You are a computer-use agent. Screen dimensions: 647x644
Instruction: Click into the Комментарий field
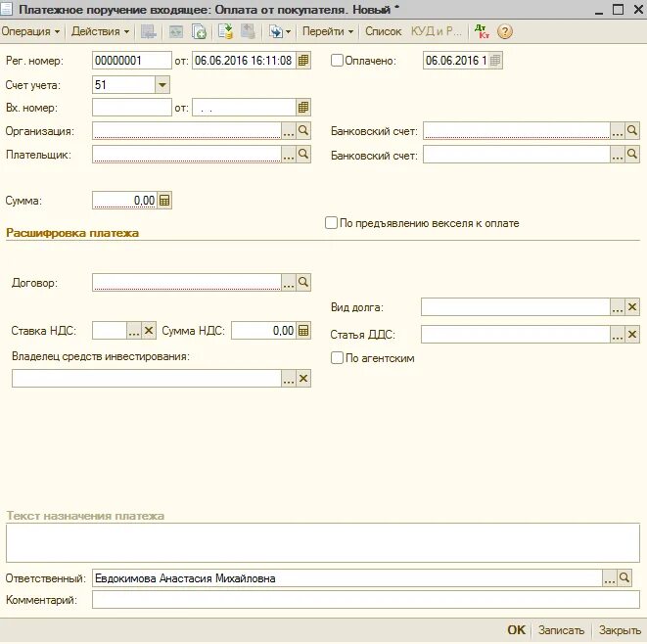point(365,599)
